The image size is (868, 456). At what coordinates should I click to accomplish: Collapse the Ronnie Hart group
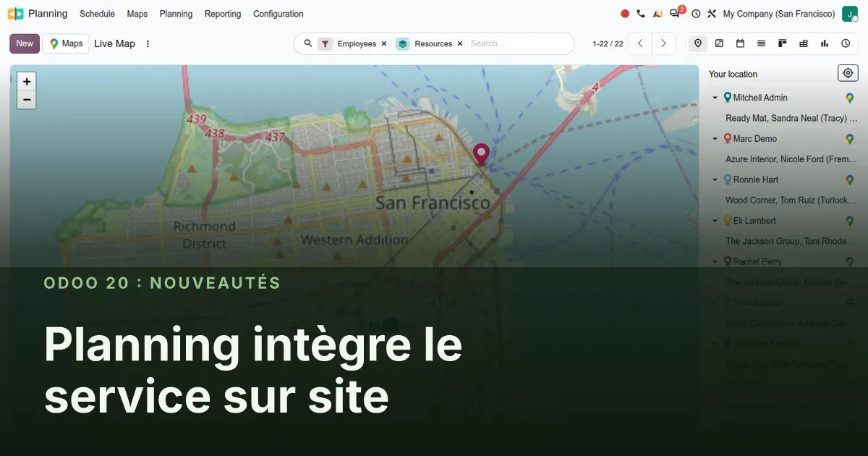(715, 180)
